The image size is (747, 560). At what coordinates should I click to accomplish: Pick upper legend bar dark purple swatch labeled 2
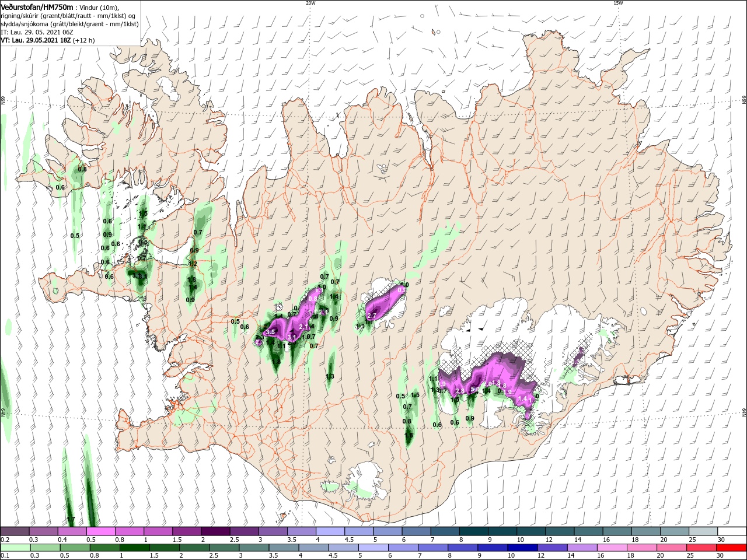[215, 531]
